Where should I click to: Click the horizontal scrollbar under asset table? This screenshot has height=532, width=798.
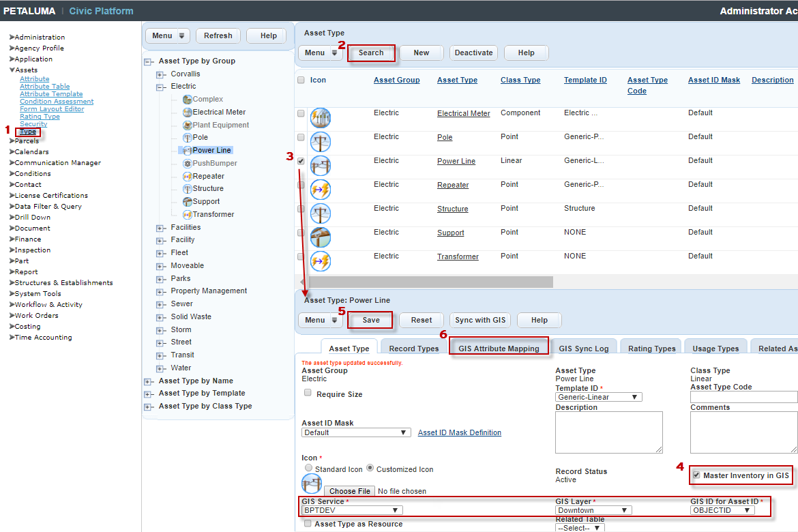tap(430, 282)
